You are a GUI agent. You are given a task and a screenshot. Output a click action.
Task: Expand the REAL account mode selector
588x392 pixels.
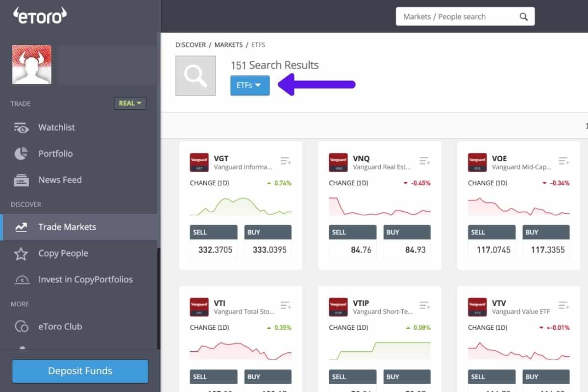[x=130, y=103]
